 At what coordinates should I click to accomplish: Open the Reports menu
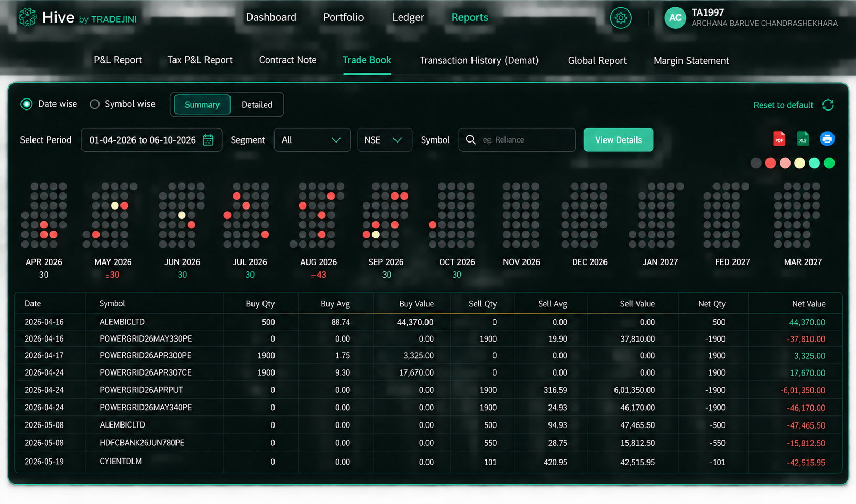tap(469, 17)
